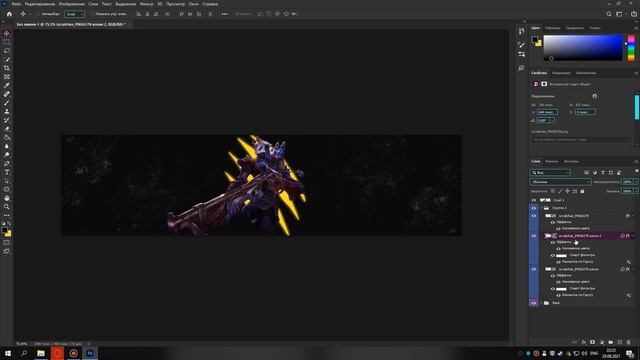This screenshot has width=640, height=360.
Task: Select the Horizontal Type tool
Action: point(7,172)
